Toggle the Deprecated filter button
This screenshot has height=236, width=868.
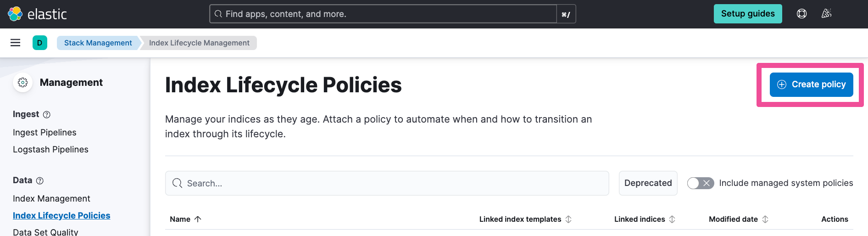click(648, 183)
